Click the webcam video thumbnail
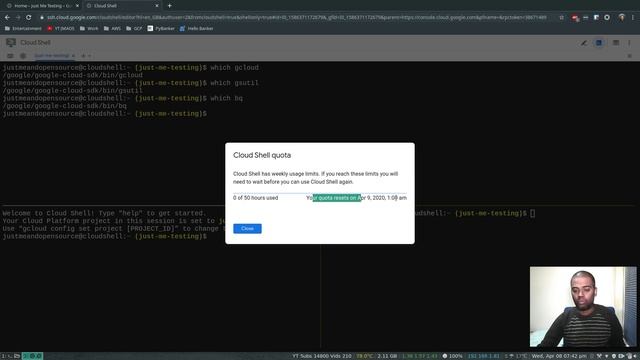The height and width of the screenshot is (360, 640). click(583, 307)
